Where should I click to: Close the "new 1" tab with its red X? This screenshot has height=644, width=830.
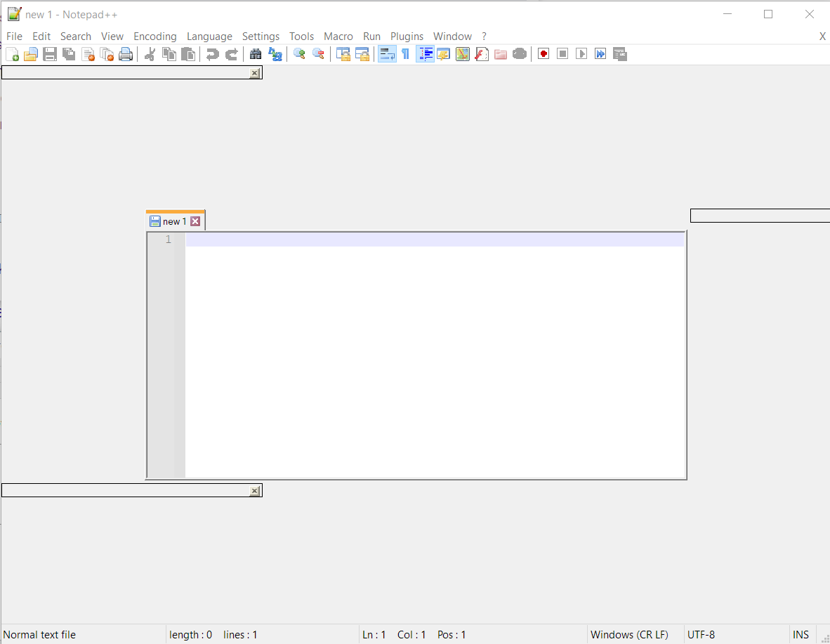(x=195, y=221)
